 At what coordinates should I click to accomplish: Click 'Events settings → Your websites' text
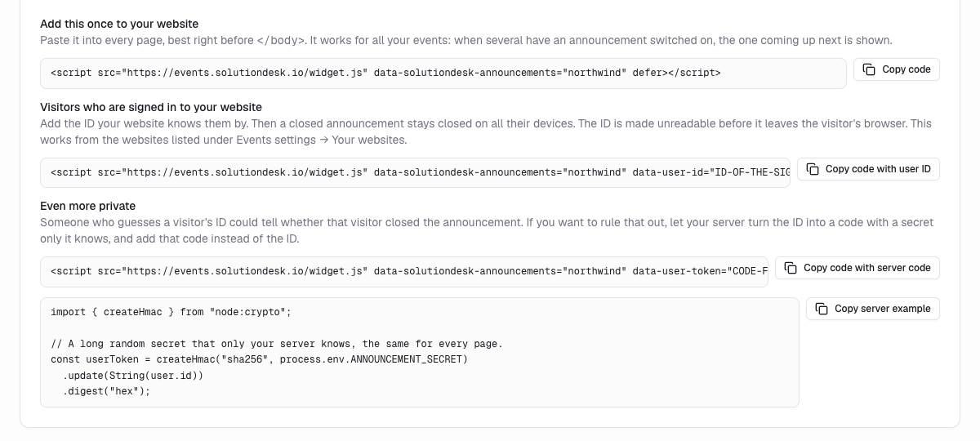coord(320,140)
